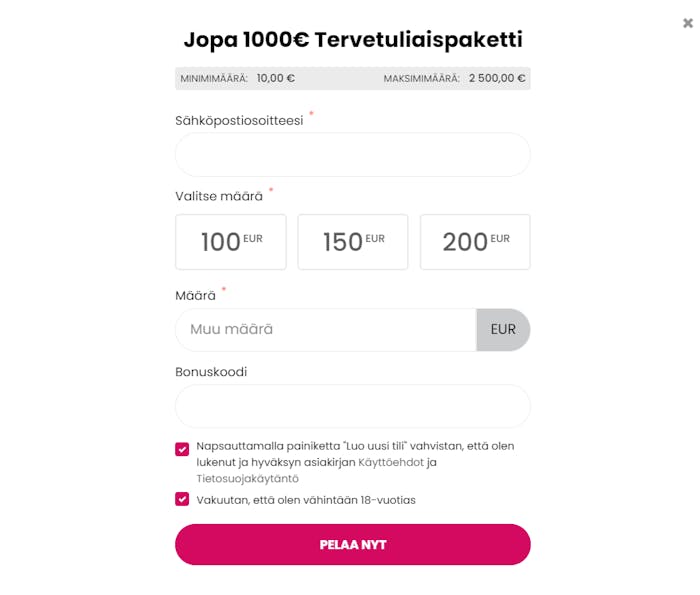The height and width of the screenshot is (595, 700).
Task: Click the Jopa 1000€ Tervetuliaispaketti heading
Action: (x=353, y=40)
